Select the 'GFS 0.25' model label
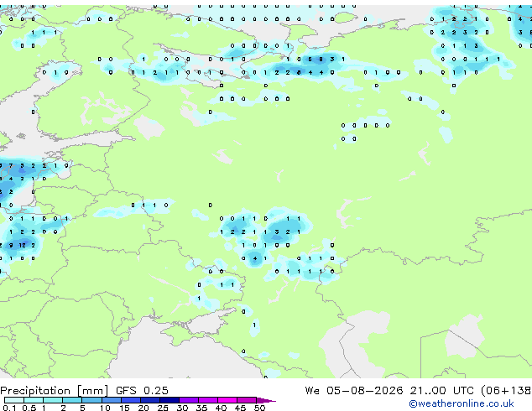Viewport: 532px width, 411px height. coord(142,391)
